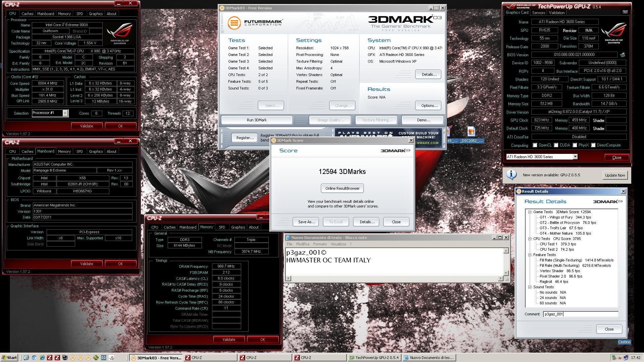Click the Register button in 3DMark03
644x362 pixels.
[245, 138]
